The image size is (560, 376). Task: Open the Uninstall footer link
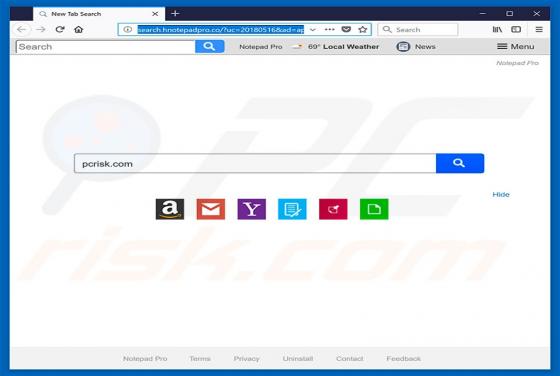pos(298,359)
